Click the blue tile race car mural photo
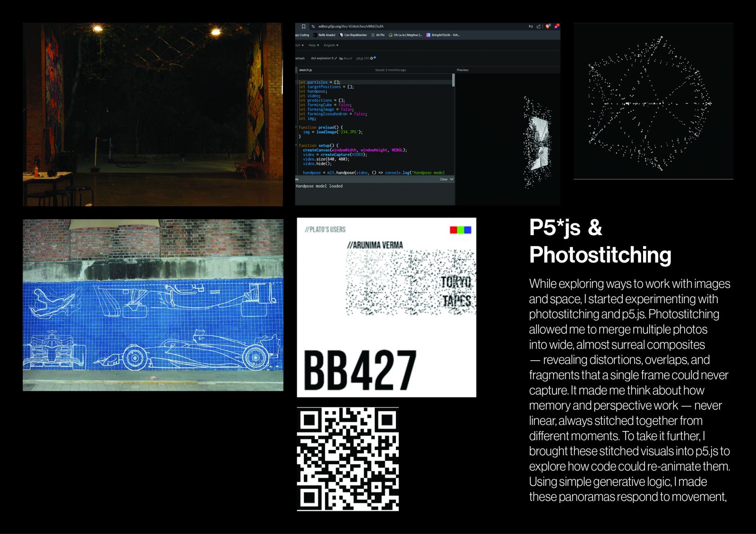The height and width of the screenshot is (534, 756). [153, 305]
